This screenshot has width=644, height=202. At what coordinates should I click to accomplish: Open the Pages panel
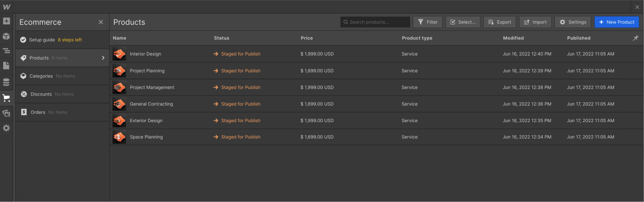pyautogui.click(x=6, y=66)
